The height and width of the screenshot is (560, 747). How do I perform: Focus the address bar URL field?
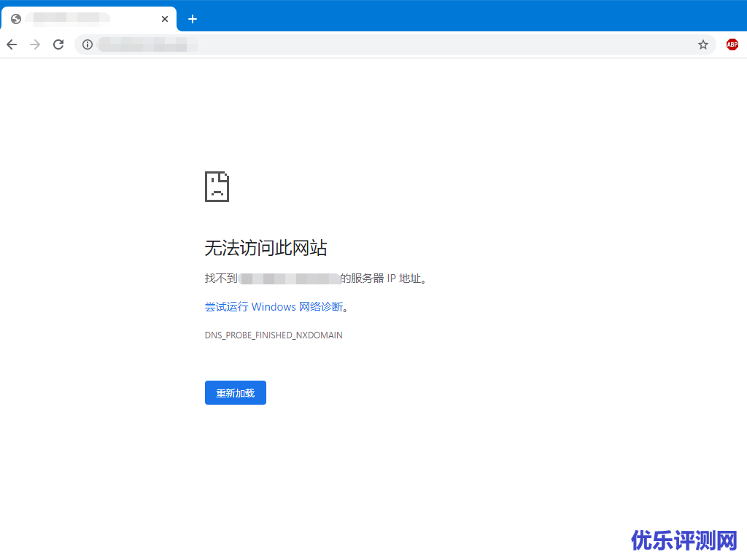click(x=394, y=44)
